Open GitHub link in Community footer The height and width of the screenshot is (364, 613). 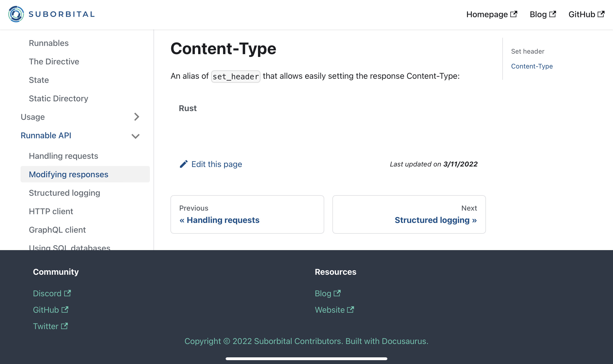tap(46, 310)
